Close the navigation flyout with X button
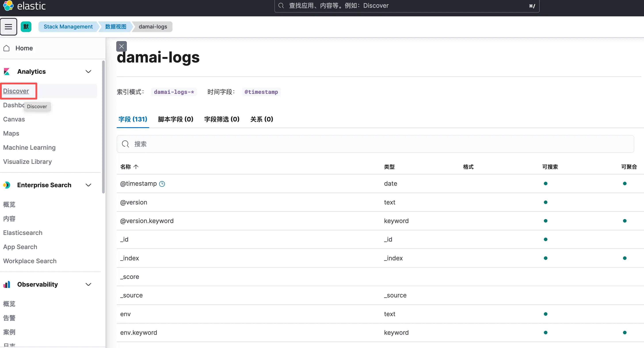The image size is (644, 348). pos(122,46)
